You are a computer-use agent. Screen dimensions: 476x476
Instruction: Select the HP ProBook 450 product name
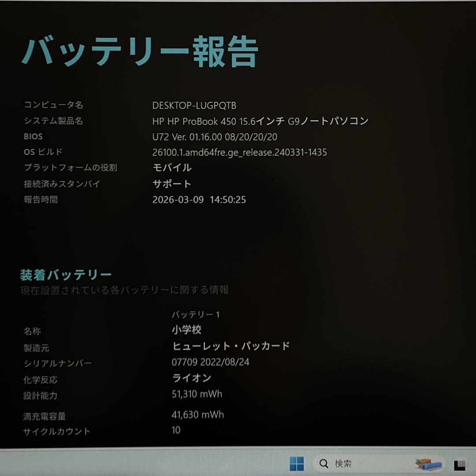(x=260, y=121)
